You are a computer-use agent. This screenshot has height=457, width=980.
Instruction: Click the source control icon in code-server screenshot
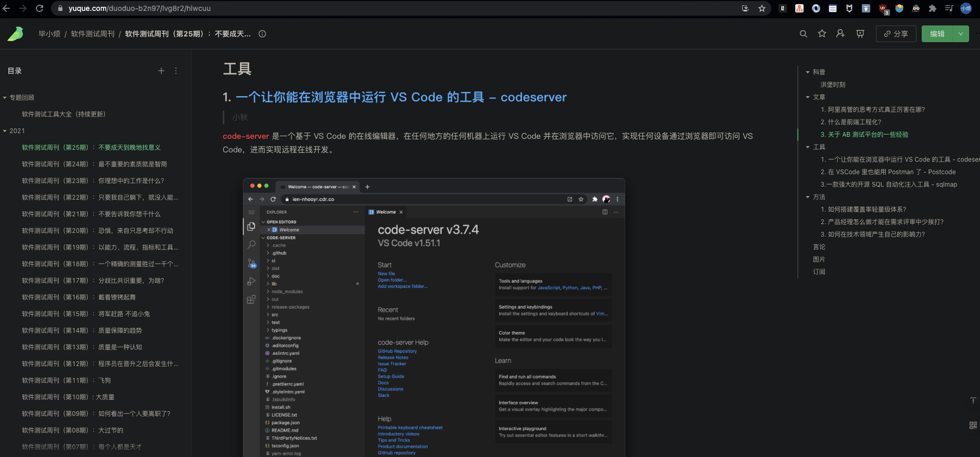point(251,263)
